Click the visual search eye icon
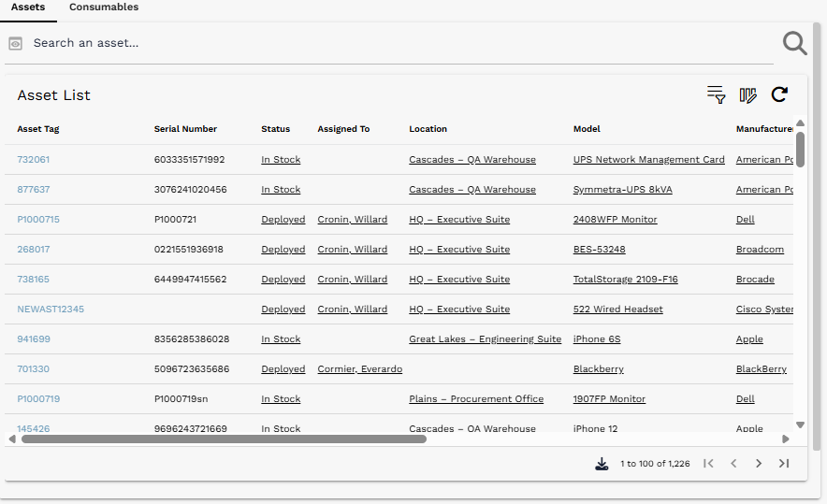Viewport: 827px width, 504px height. click(x=15, y=43)
